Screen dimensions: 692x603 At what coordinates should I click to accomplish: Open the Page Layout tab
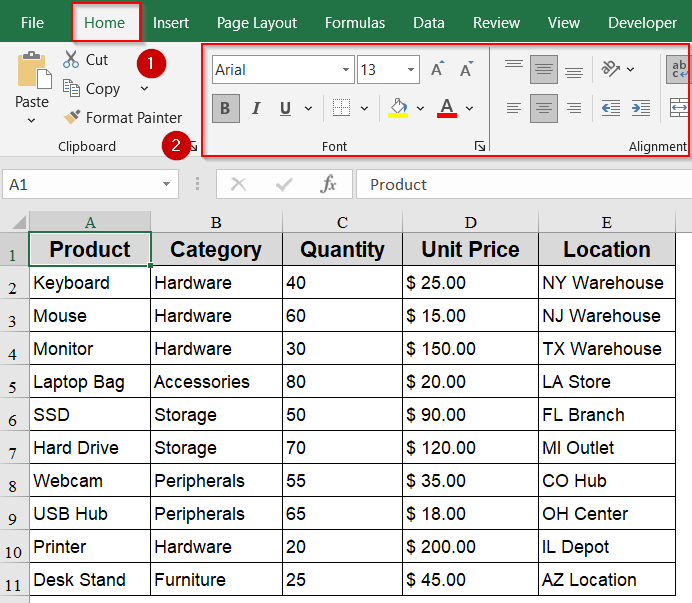coord(257,23)
